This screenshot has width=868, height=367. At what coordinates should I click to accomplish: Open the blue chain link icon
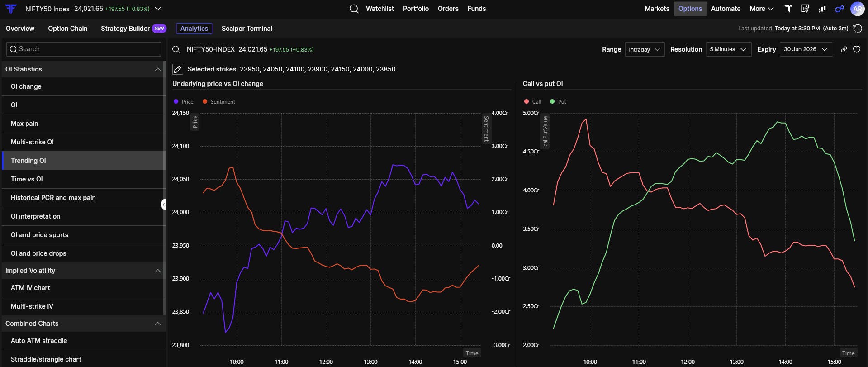click(840, 9)
